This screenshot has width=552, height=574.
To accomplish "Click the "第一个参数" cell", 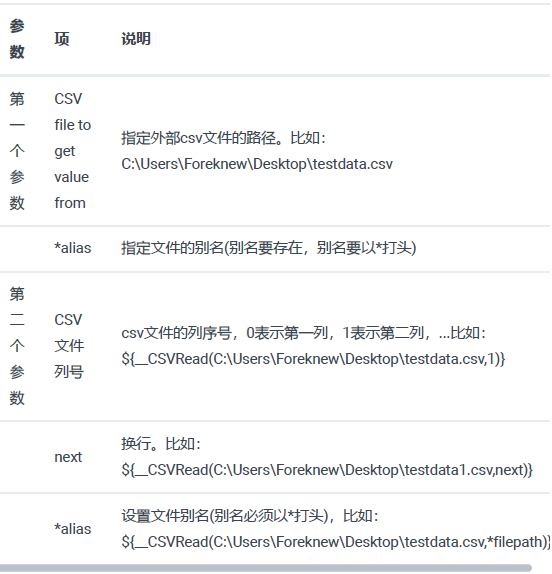I will (x=17, y=151).
